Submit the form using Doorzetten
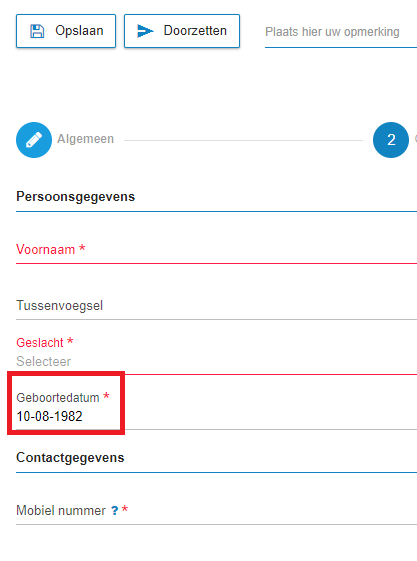The image size is (417, 561). pyautogui.click(x=182, y=31)
